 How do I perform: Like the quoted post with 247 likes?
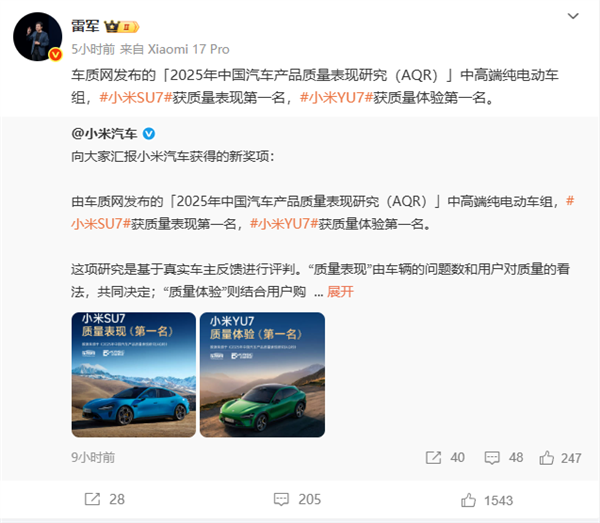coord(560,458)
